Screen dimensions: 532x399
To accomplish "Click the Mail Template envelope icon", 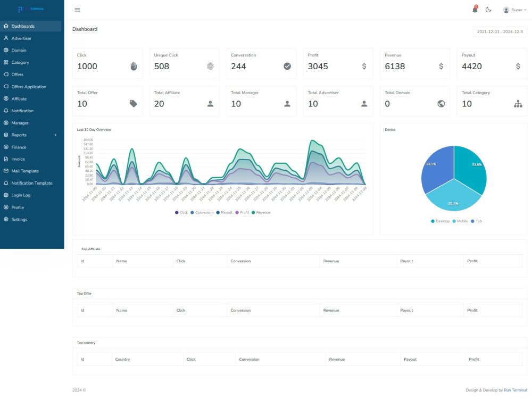I will pyautogui.click(x=6, y=171).
